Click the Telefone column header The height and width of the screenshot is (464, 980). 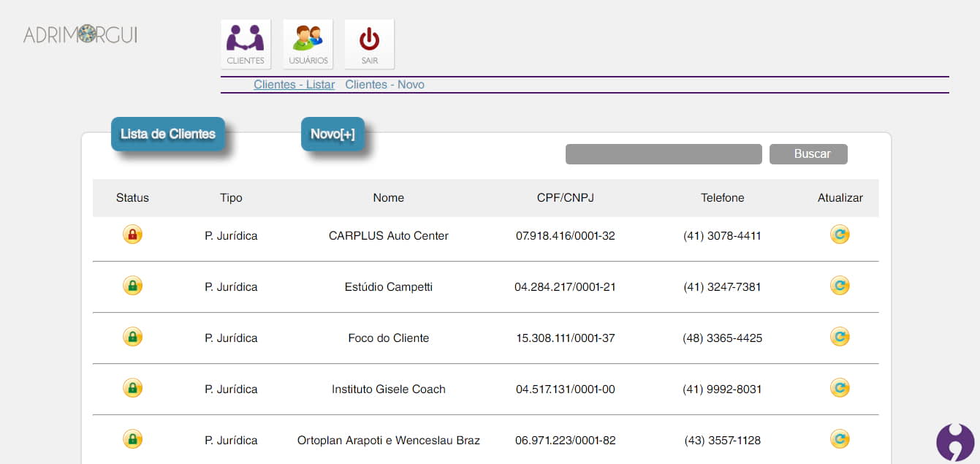coord(722,198)
